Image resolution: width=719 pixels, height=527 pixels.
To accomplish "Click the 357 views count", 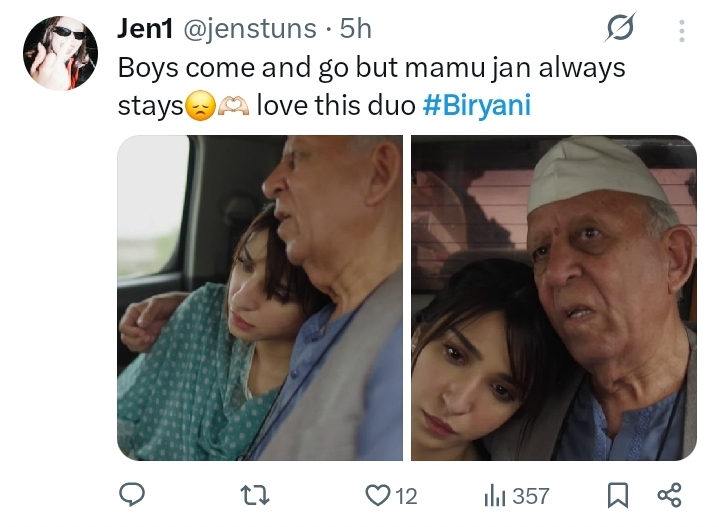I will click(531, 495).
